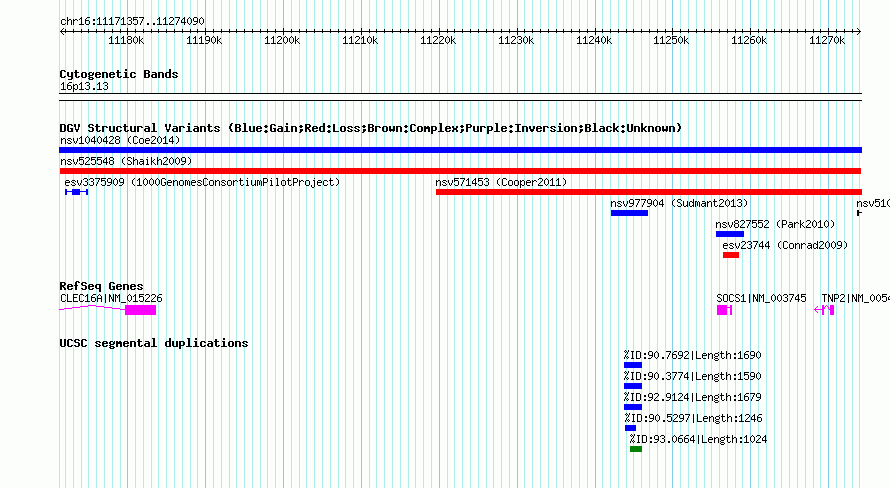Open the nsv571453 (Cooper2011) label
Screen dimensions: 890x488
point(501,182)
